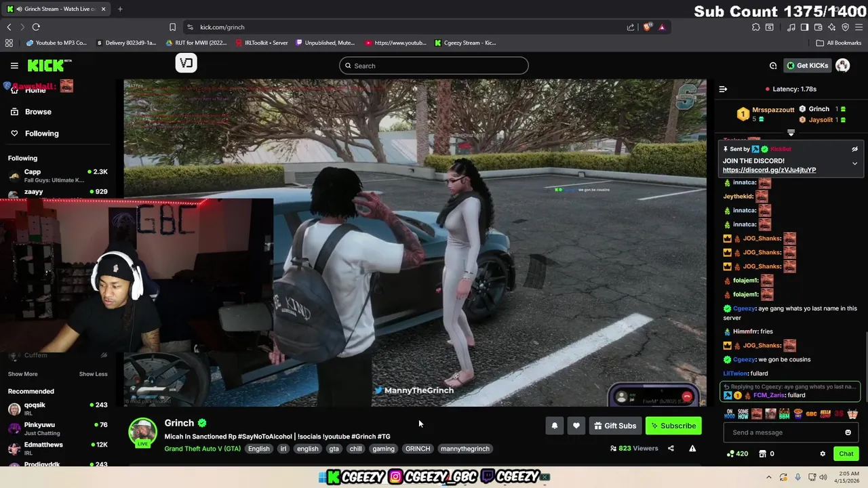Select the 'mannythegrinch' stream tag
The height and width of the screenshot is (488, 868).
pyautogui.click(x=465, y=449)
